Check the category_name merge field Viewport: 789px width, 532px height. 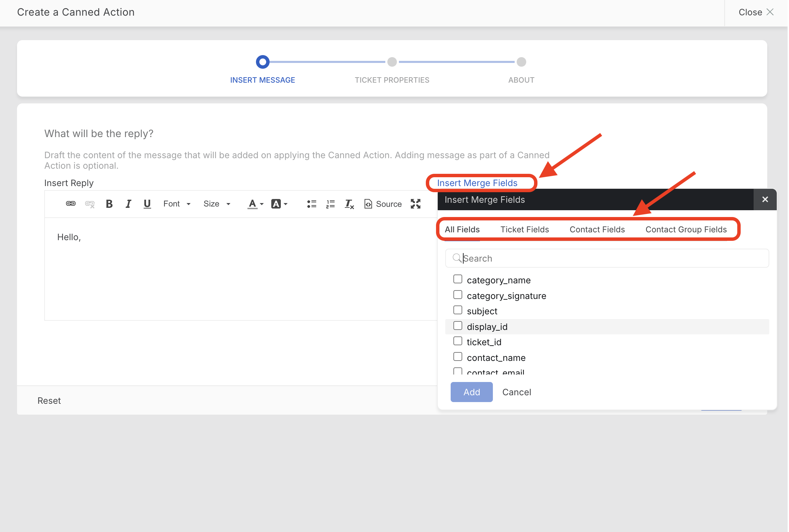(x=458, y=279)
